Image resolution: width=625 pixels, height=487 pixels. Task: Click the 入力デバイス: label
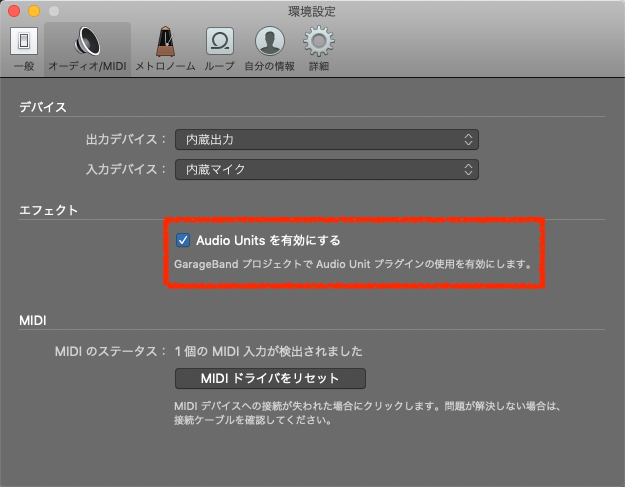point(126,169)
